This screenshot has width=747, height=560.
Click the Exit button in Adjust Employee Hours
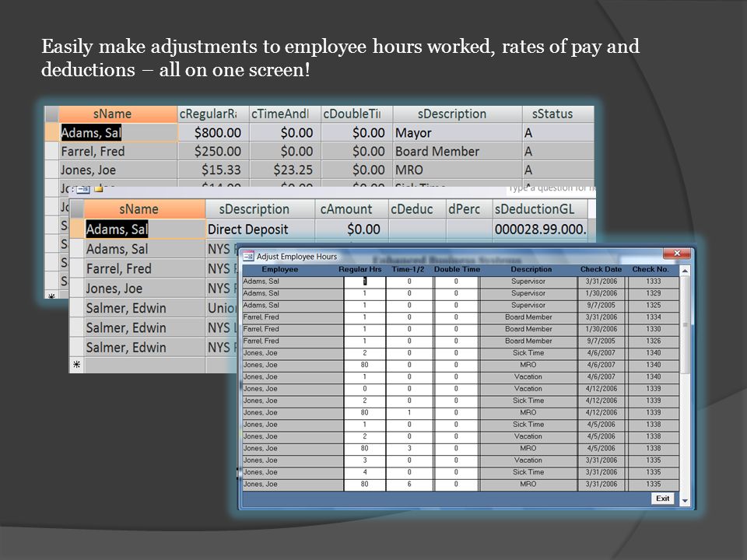click(662, 498)
